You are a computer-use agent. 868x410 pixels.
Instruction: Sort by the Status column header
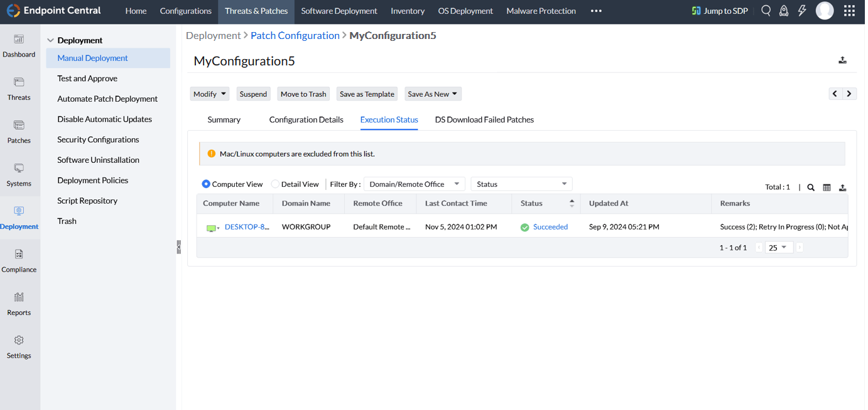(x=531, y=203)
